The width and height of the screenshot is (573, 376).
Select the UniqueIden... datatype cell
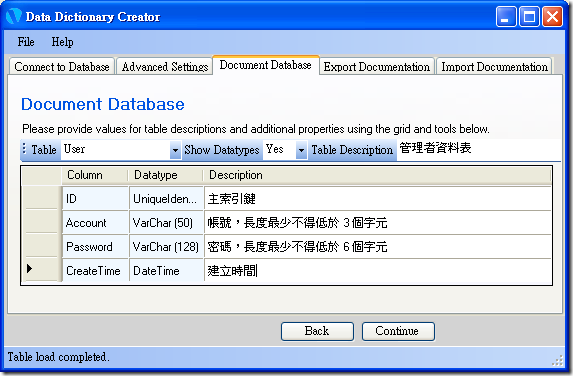166,199
